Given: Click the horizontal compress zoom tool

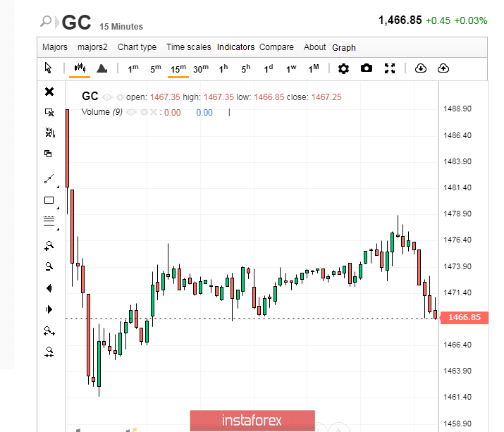Looking at the screenshot, I should coord(49,352).
